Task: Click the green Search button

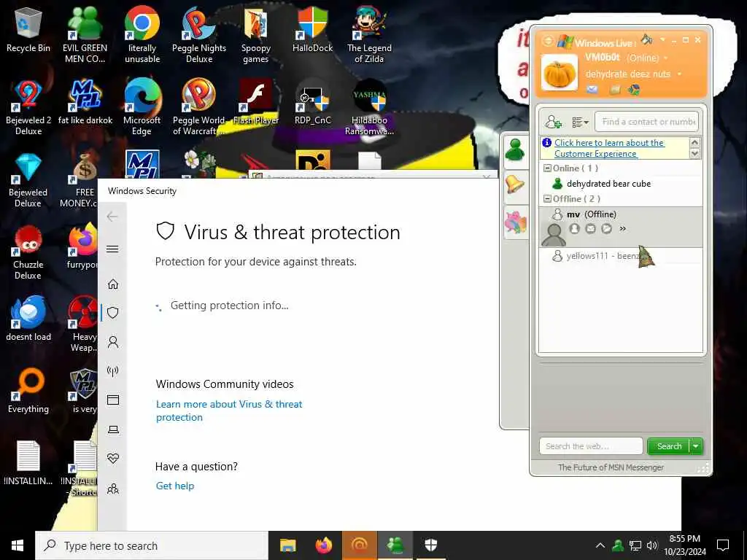Action: tap(669, 446)
